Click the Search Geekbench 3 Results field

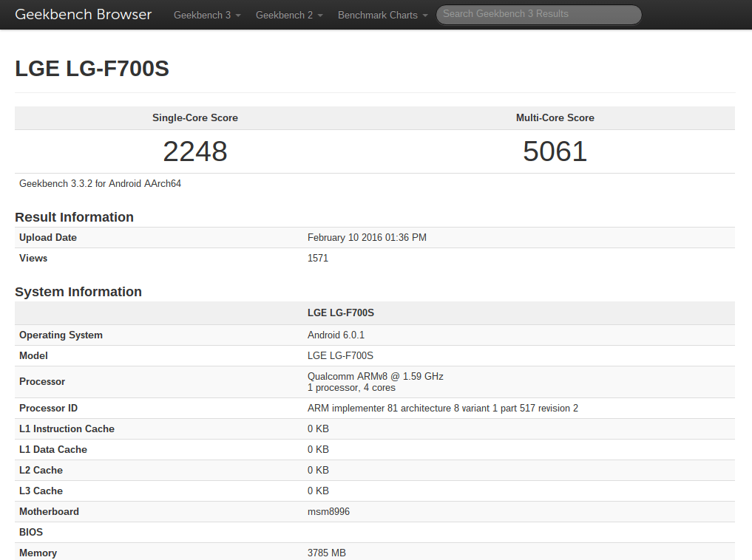point(538,15)
